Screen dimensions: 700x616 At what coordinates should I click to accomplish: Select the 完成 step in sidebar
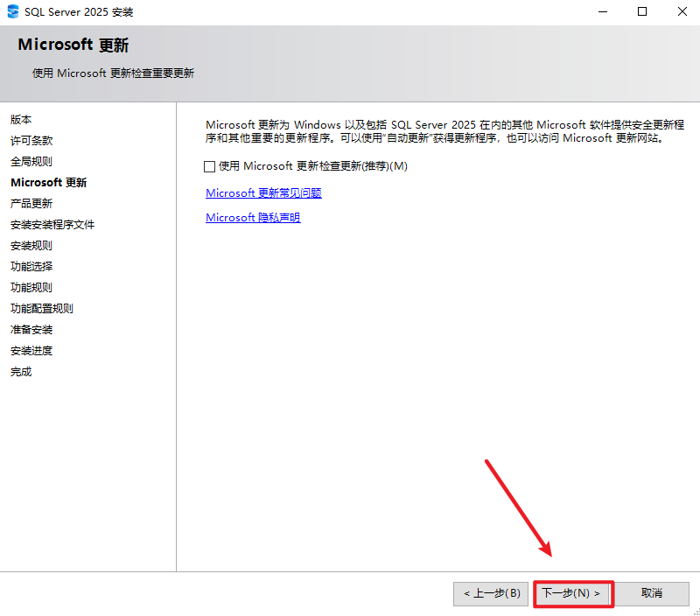point(21,372)
